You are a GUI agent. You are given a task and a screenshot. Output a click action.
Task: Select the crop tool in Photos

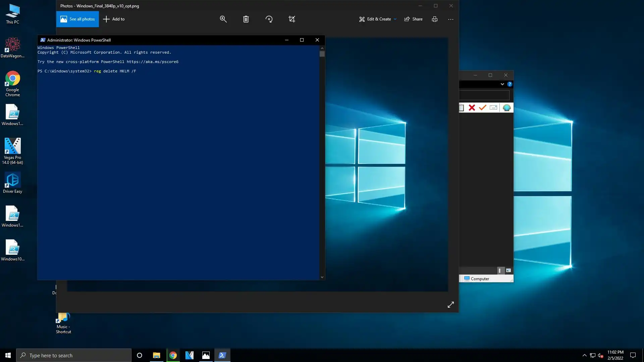click(292, 19)
